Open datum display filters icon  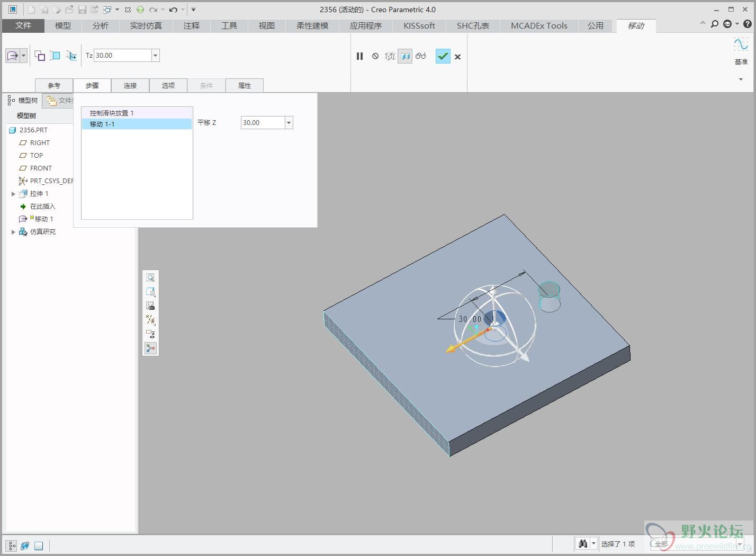click(151, 320)
